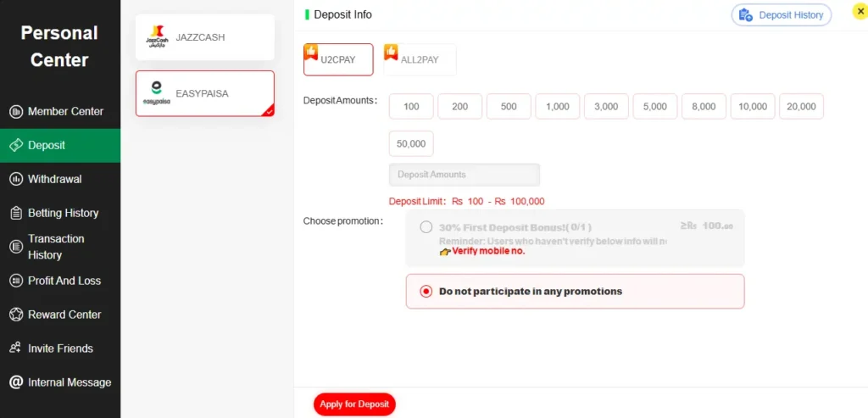868x418 pixels.
Task: Open the Deposit menu item
Action: click(60, 146)
